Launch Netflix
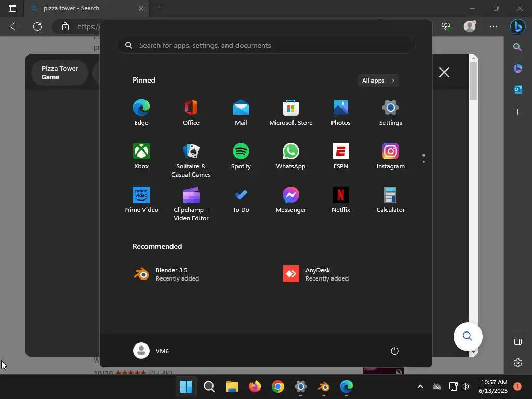This screenshot has height=399, width=532. pyautogui.click(x=341, y=200)
